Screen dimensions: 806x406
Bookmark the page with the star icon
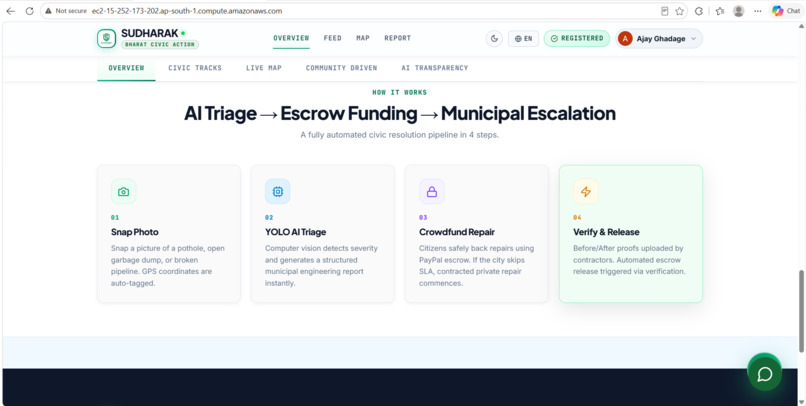[x=680, y=11]
